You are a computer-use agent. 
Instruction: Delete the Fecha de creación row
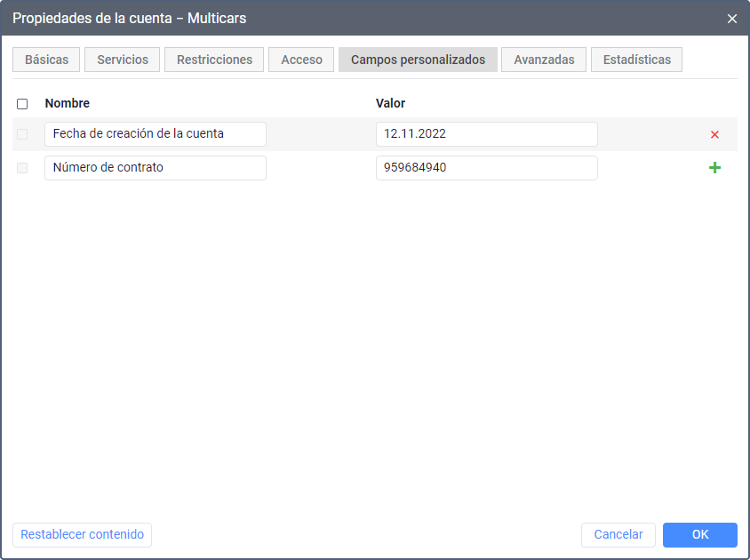click(714, 134)
